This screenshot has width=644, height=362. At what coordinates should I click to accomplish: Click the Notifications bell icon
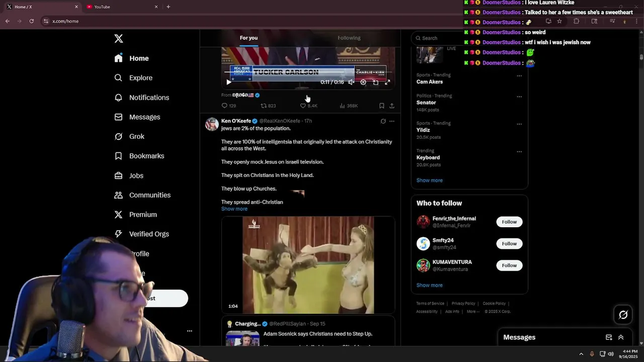(118, 98)
